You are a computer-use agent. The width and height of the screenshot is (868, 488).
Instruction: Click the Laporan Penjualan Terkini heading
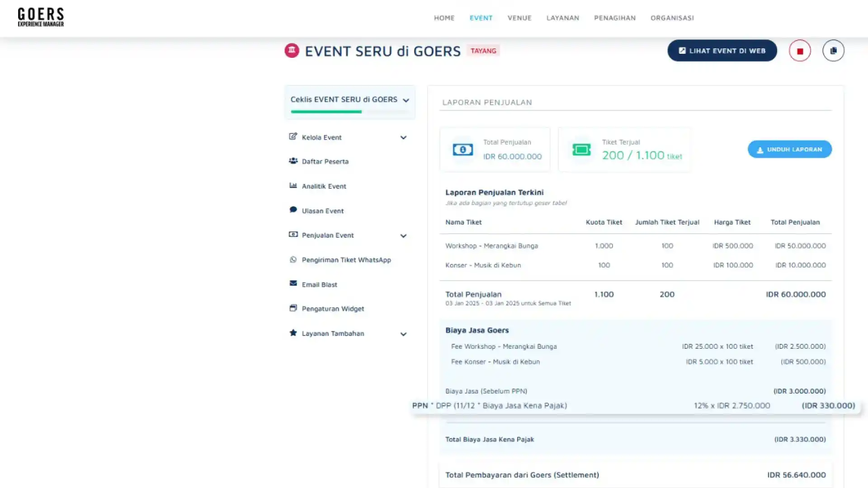coord(494,192)
